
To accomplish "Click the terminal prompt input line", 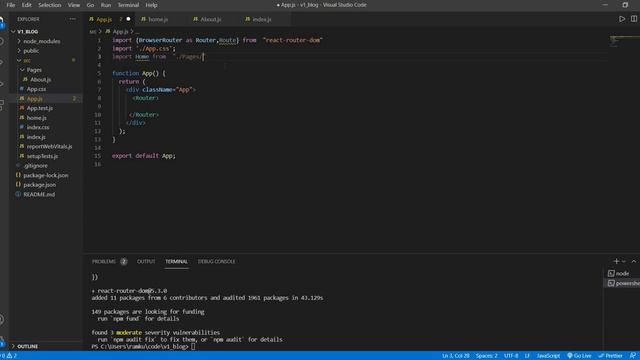I will click(x=143, y=346).
